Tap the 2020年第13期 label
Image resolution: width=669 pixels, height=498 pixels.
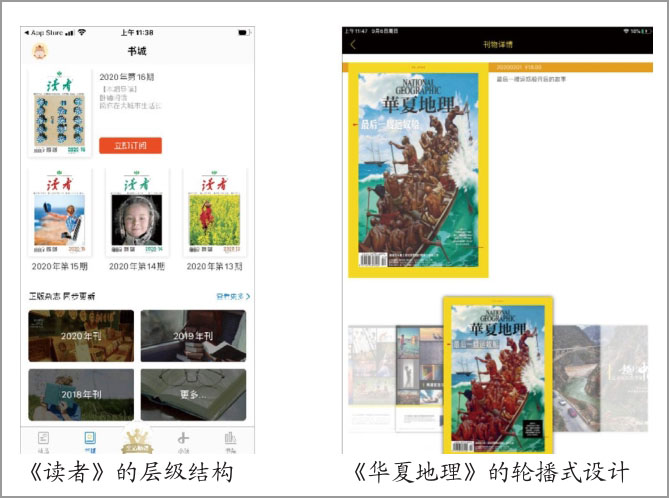215,267
